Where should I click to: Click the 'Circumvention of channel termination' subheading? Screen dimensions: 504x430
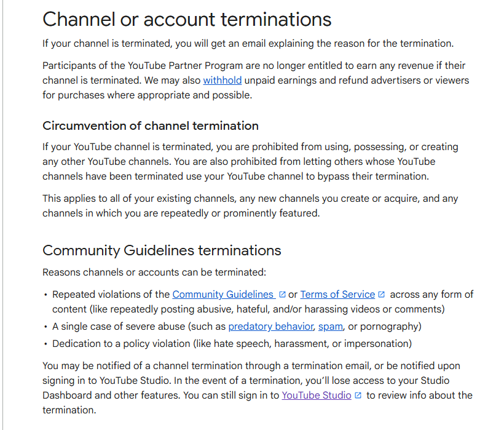[x=151, y=125]
